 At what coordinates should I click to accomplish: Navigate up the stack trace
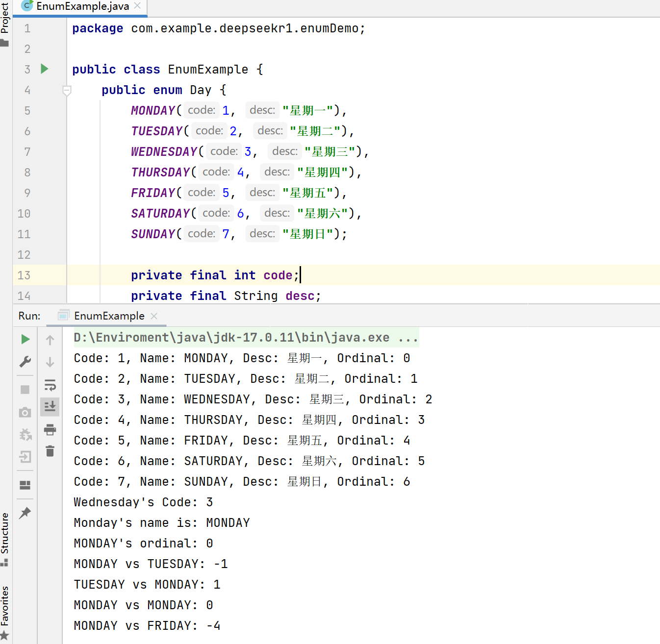[50, 340]
